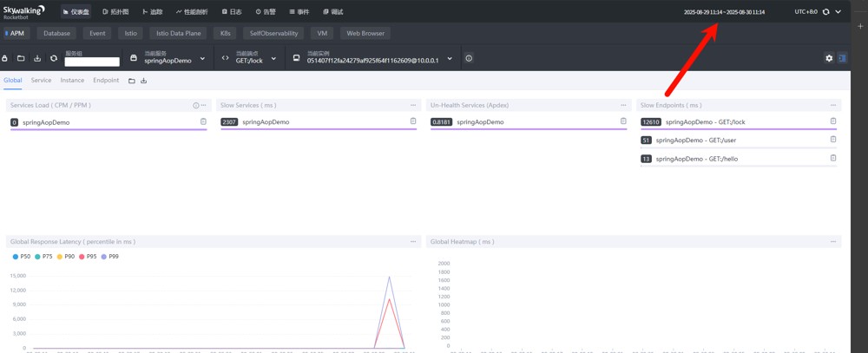This screenshot has width=868, height=353.
Task: Switch to the Istio dashboard tab
Action: [131, 33]
